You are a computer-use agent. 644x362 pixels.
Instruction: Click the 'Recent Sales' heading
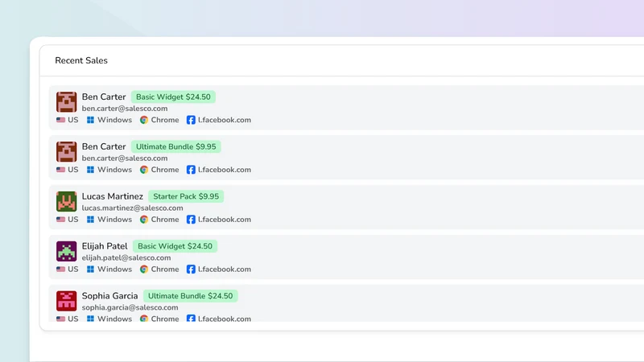click(81, 60)
